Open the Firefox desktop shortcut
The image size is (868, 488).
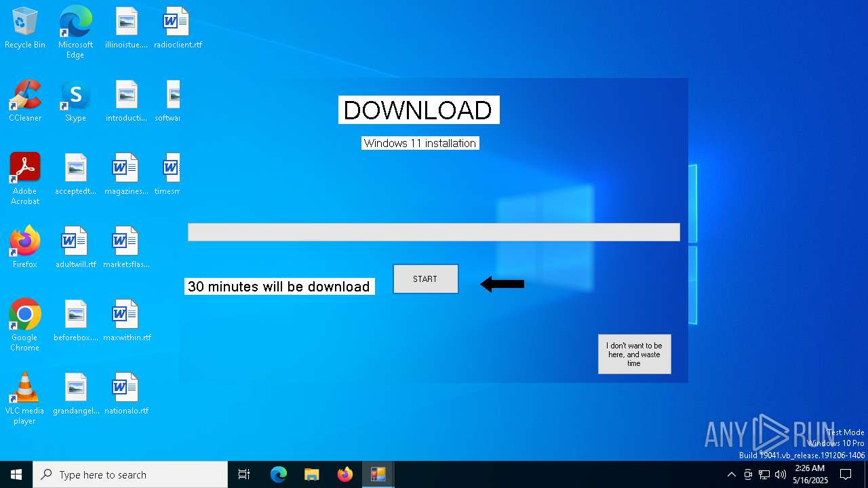[25, 248]
